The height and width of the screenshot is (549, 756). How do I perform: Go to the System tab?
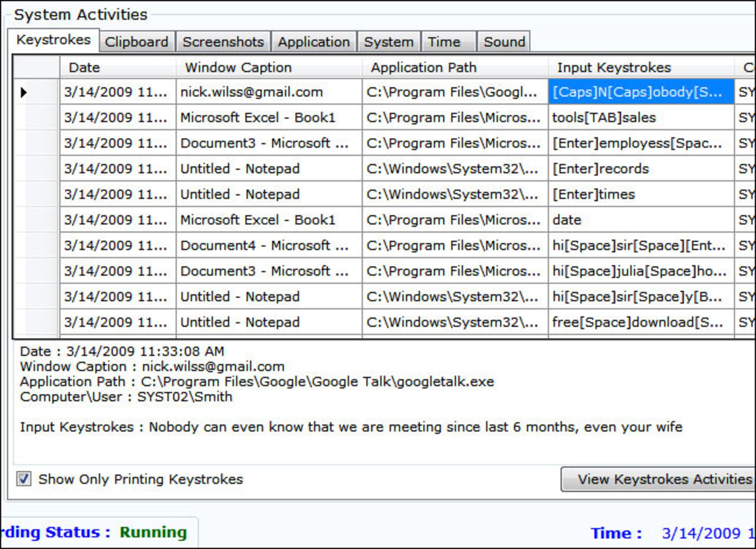[389, 42]
